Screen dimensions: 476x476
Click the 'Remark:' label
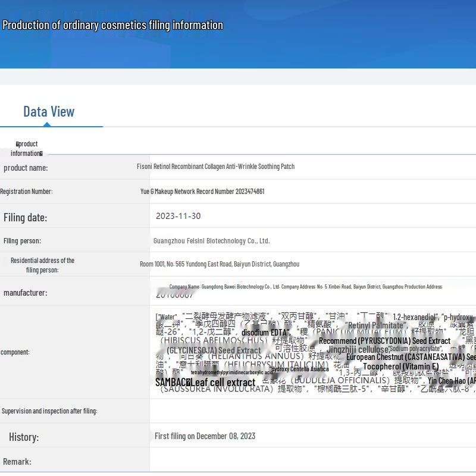(17, 462)
